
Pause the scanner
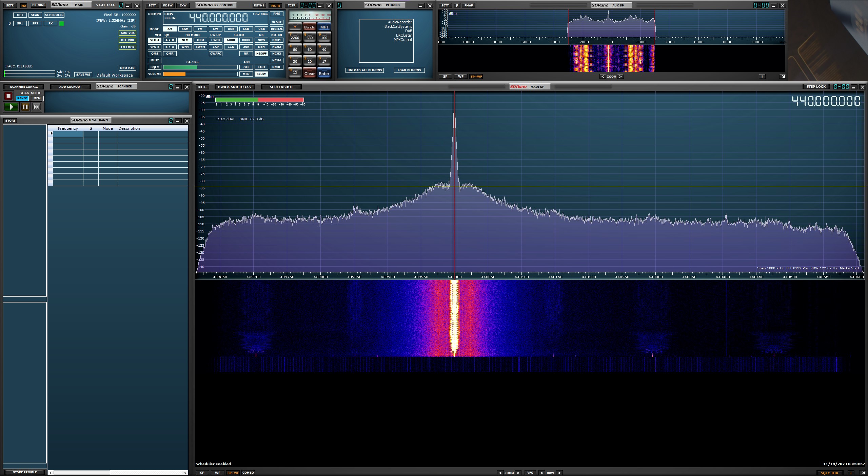click(x=25, y=107)
